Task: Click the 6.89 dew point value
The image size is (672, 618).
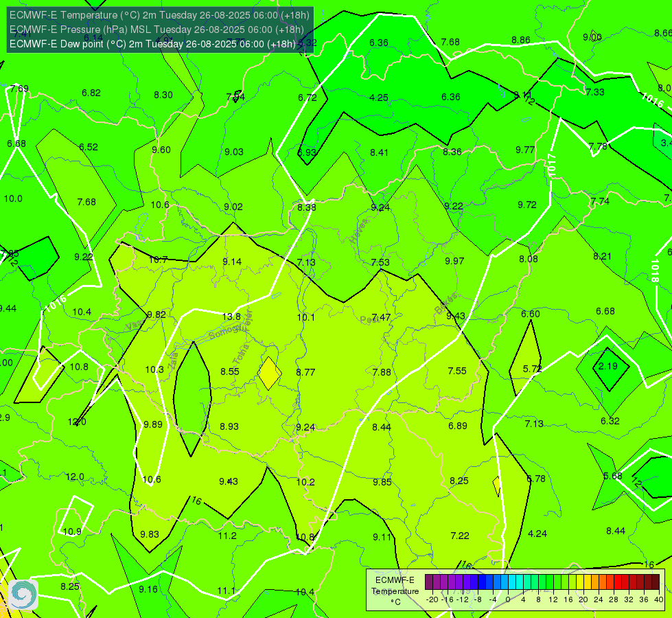Action: [458, 426]
